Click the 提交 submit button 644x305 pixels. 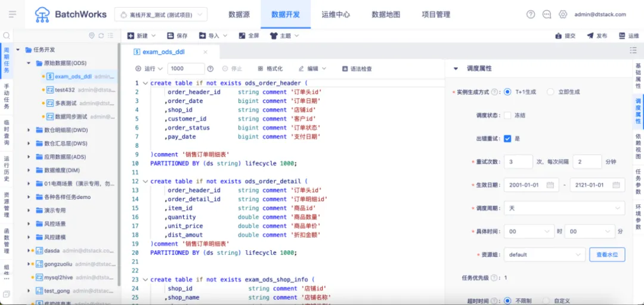[x=565, y=36]
